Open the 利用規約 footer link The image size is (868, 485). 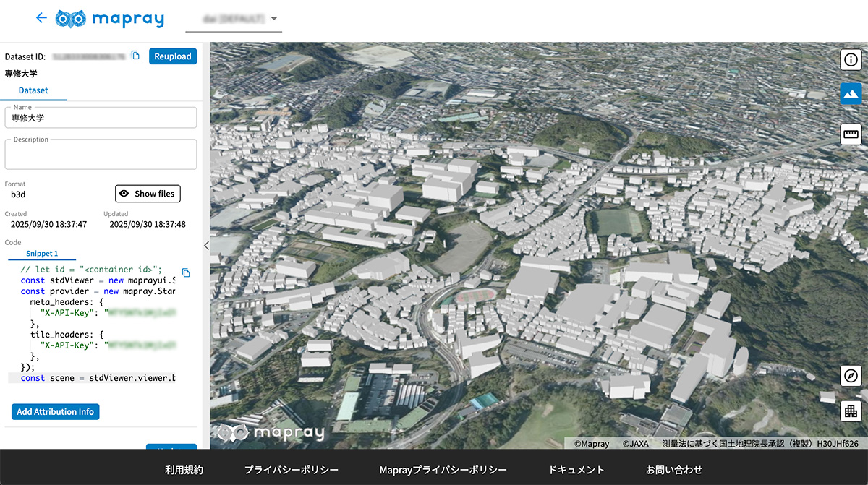pyautogui.click(x=184, y=470)
